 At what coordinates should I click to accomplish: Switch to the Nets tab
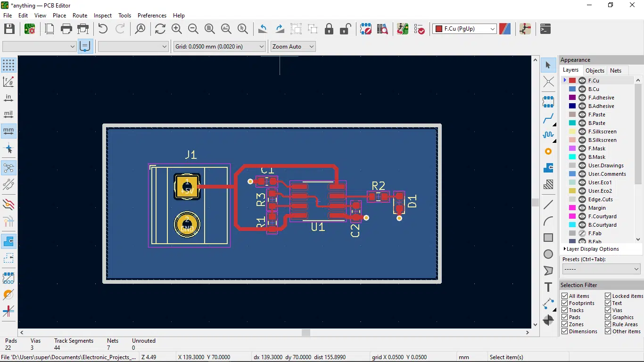[616, 71]
